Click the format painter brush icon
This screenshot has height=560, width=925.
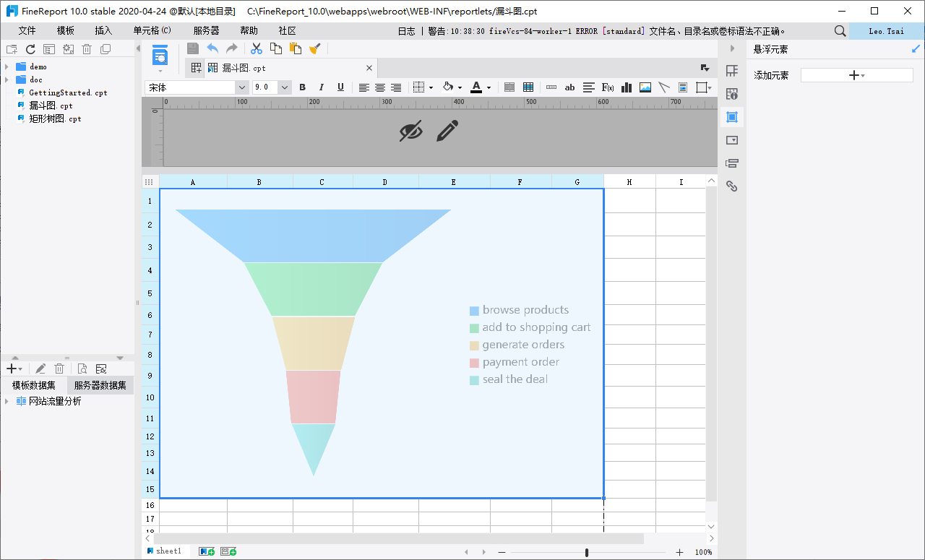(314, 48)
